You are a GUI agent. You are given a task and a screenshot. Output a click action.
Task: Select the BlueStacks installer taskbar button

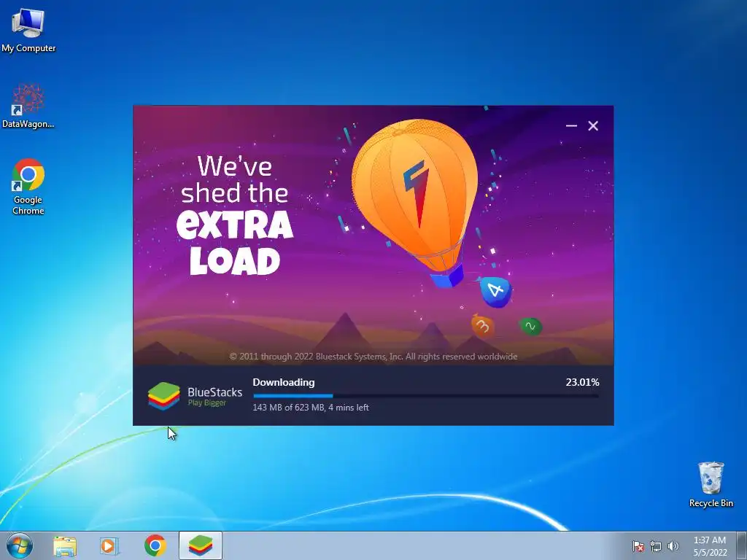201,545
